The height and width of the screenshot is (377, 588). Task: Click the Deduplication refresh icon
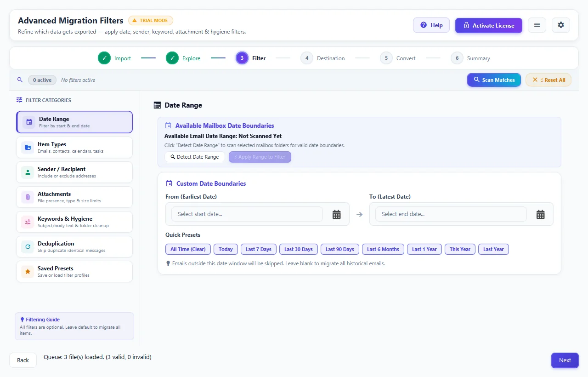28,247
